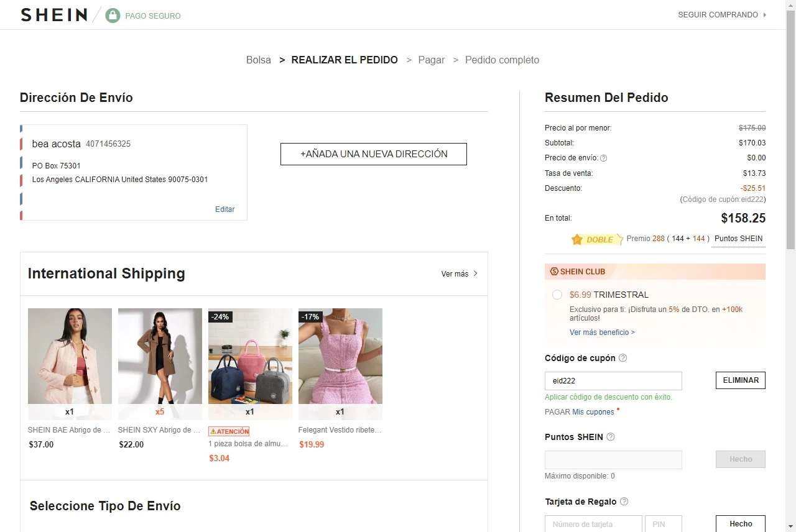Click PO Box 75301 address line
This screenshot has width=796, height=532.
pos(57,166)
